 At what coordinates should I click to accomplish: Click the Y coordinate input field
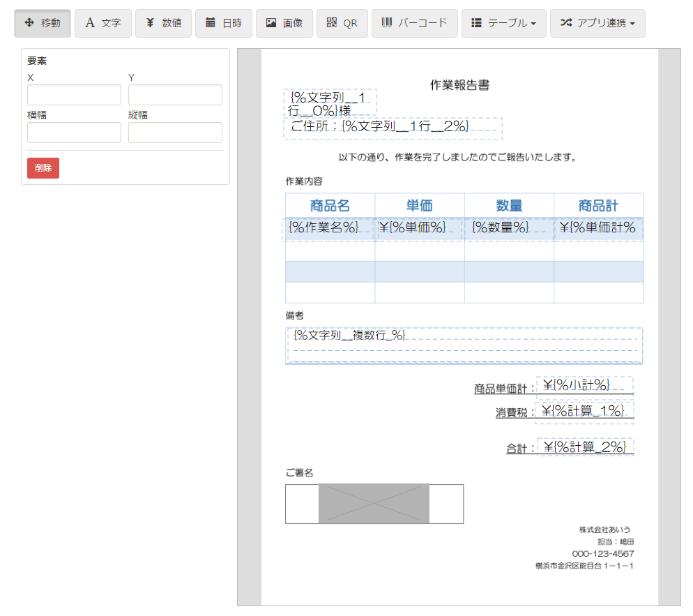(x=175, y=95)
